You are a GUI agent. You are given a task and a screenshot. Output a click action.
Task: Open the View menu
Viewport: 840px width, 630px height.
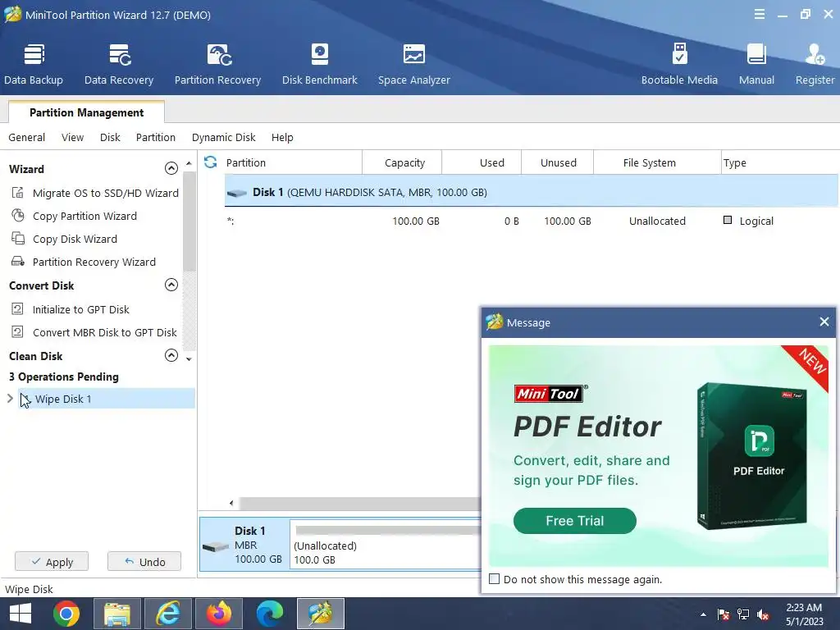click(x=72, y=137)
